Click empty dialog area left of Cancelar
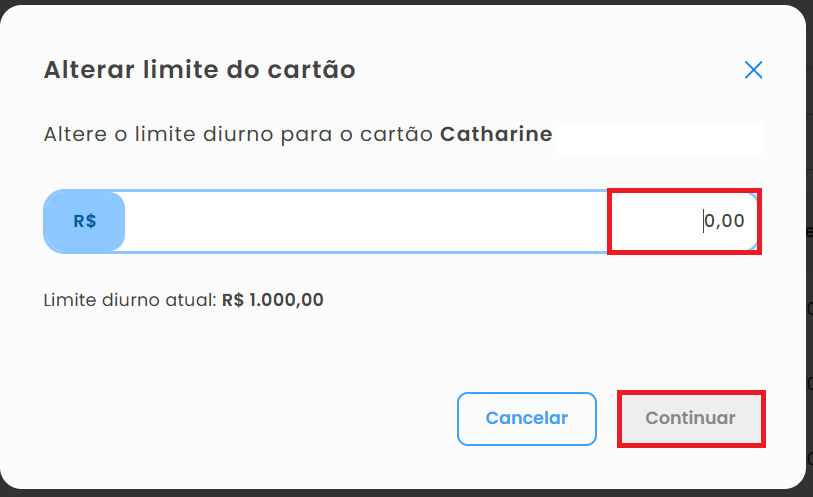 (250, 418)
